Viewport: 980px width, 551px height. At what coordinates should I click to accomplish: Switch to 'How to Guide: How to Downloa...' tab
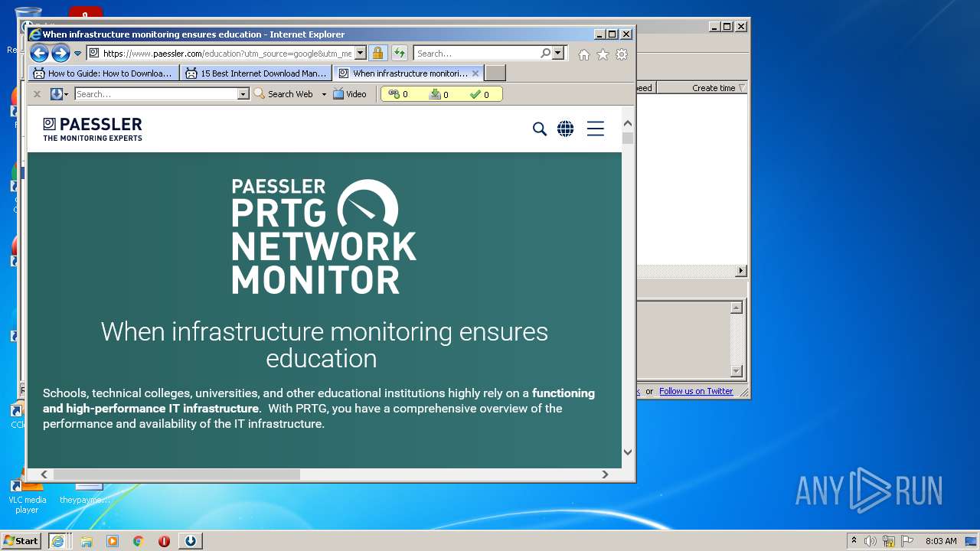click(x=103, y=73)
